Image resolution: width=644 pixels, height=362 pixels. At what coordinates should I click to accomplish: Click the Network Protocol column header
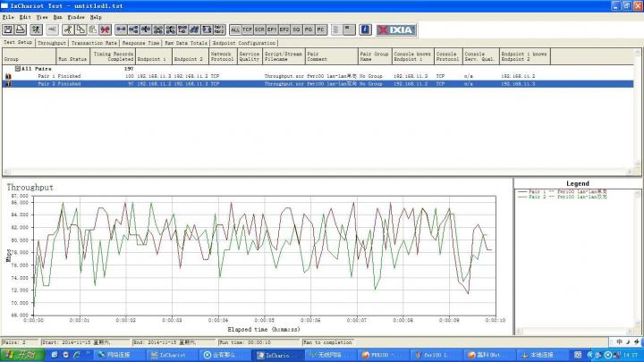pos(223,56)
